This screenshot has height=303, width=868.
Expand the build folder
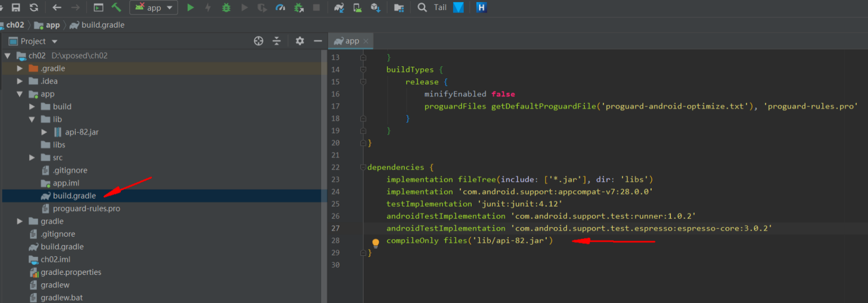32,106
